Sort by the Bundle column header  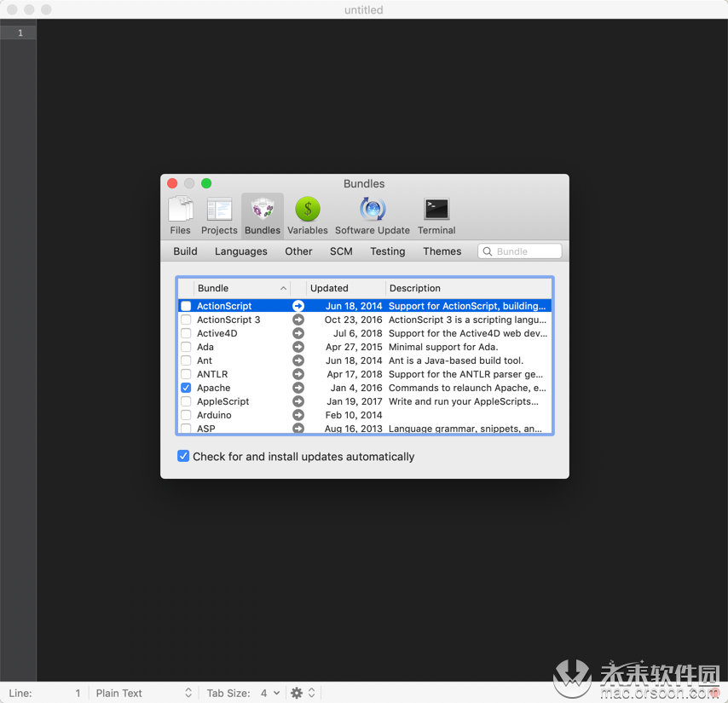tap(242, 288)
